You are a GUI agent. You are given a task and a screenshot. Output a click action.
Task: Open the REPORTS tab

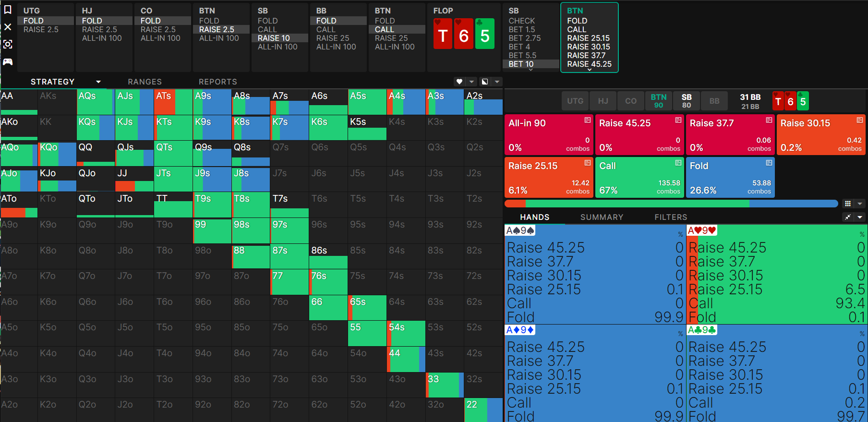[x=218, y=82]
